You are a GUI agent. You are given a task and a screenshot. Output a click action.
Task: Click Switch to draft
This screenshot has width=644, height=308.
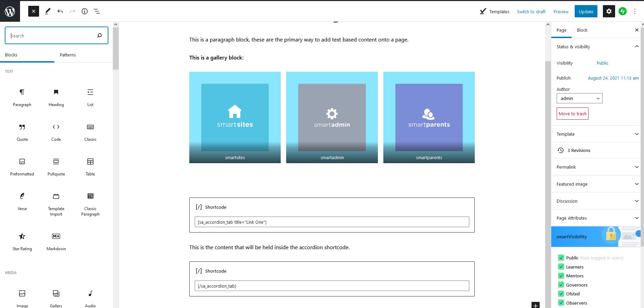(531, 12)
